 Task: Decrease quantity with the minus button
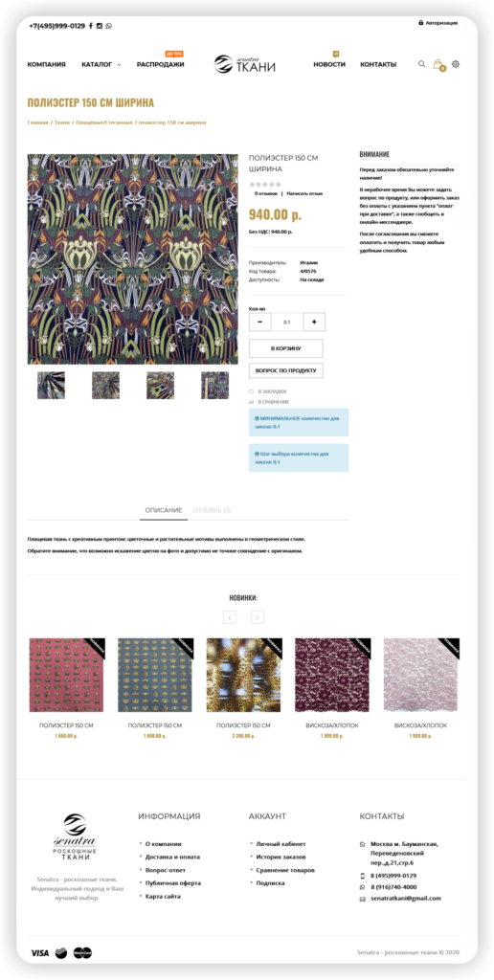click(259, 322)
